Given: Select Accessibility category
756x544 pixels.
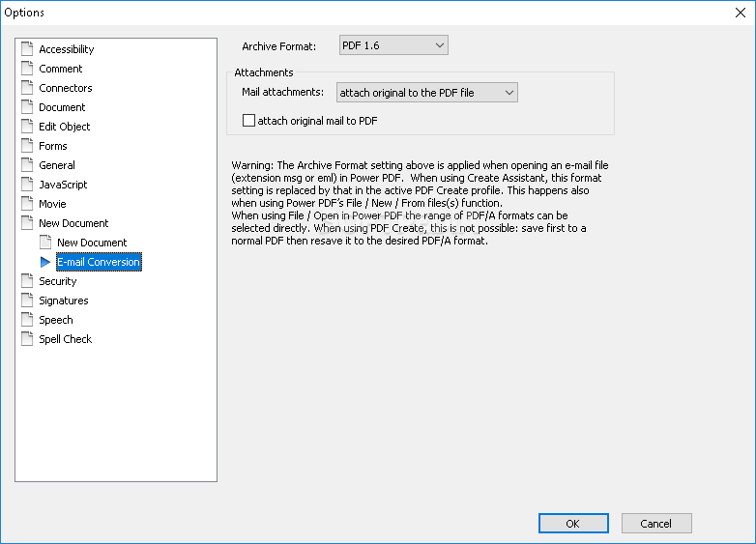Looking at the screenshot, I should tap(67, 49).
